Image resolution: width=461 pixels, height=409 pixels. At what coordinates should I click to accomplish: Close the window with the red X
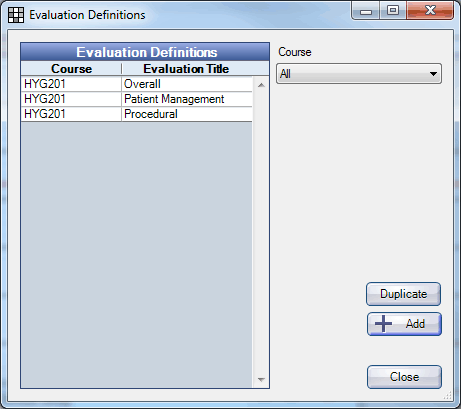coord(430,11)
